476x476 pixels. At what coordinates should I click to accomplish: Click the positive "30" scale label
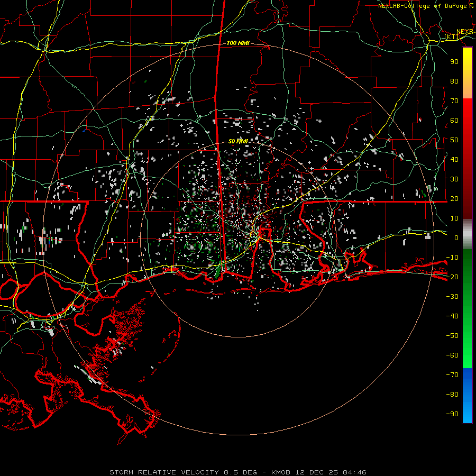click(454, 179)
